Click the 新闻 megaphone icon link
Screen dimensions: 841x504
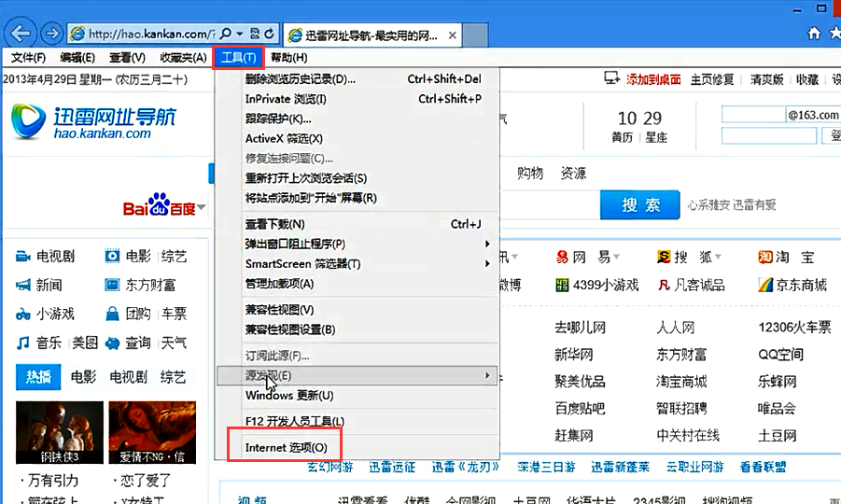click(23, 286)
